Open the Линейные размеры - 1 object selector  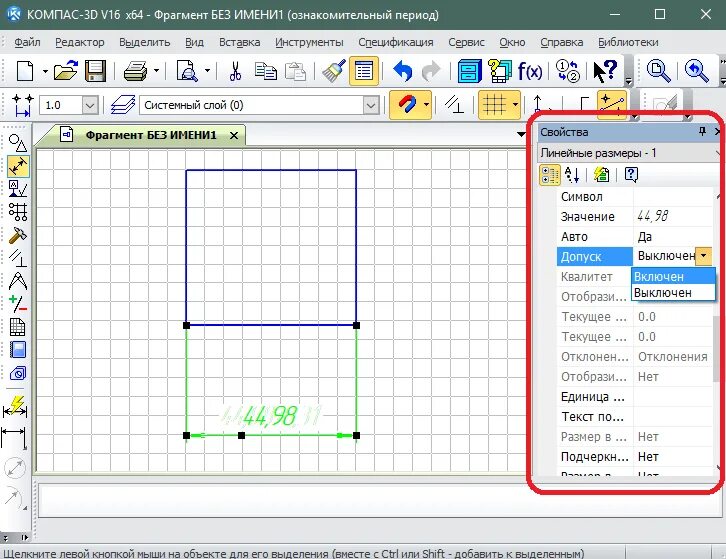click(630, 153)
